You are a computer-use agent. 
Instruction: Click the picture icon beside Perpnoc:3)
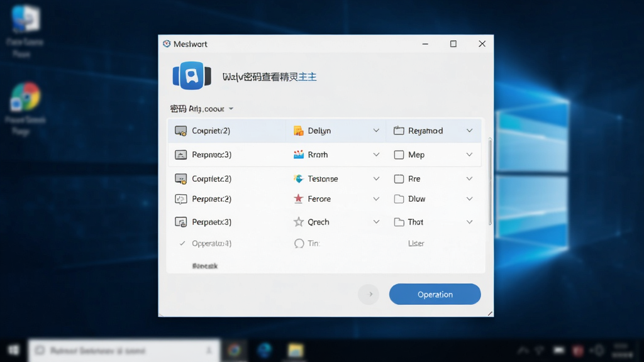pyautogui.click(x=180, y=155)
